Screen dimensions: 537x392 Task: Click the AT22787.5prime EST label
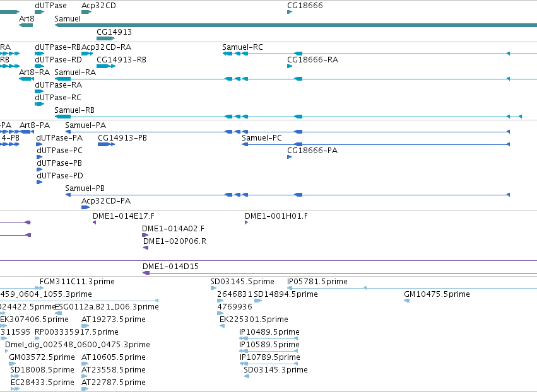114,383
